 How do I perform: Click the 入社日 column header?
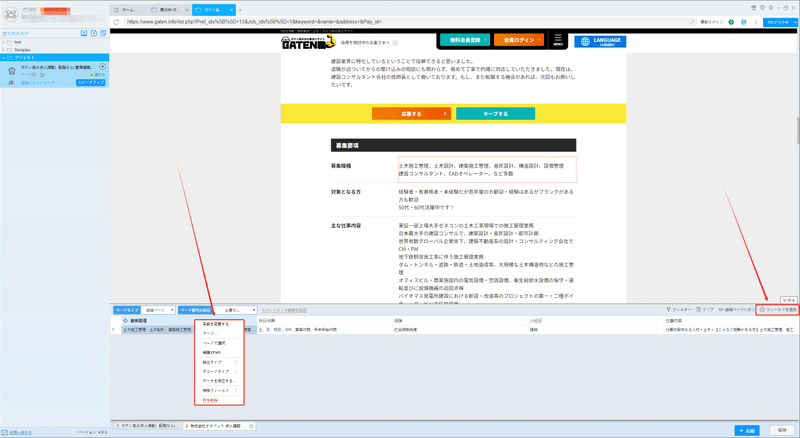pyautogui.click(x=595, y=321)
